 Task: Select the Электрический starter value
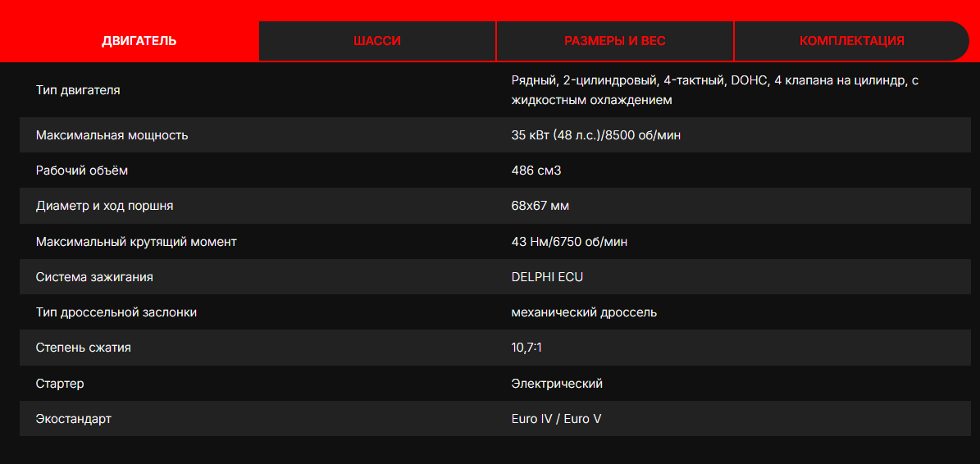click(x=557, y=384)
